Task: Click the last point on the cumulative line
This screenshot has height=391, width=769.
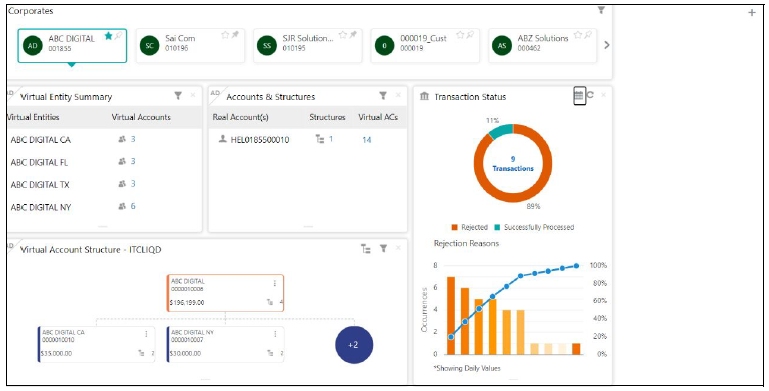Action: (576, 265)
